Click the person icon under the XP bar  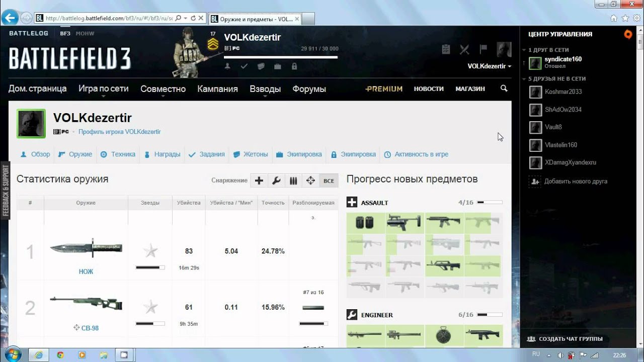227,66
